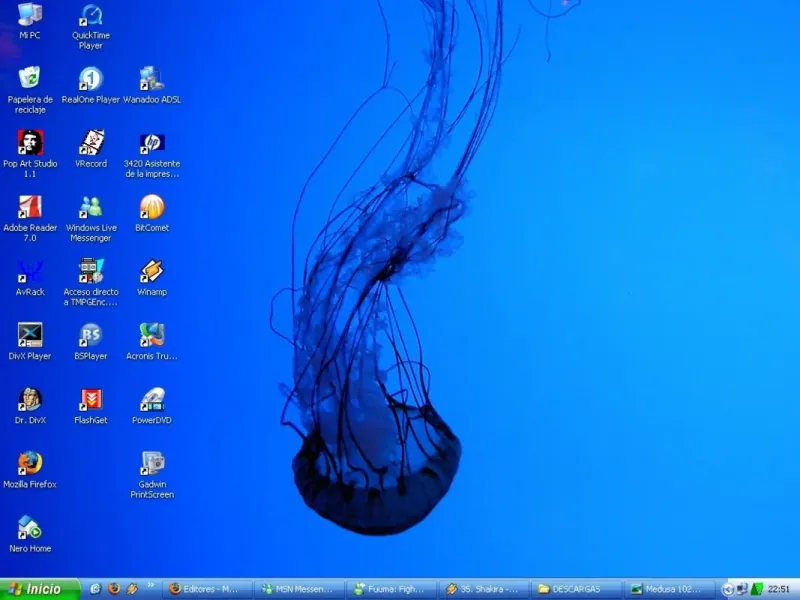Image resolution: width=800 pixels, height=600 pixels.
Task: Select the Adobe Reader 7.0 shortcut
Action: [x=30, y=207]
